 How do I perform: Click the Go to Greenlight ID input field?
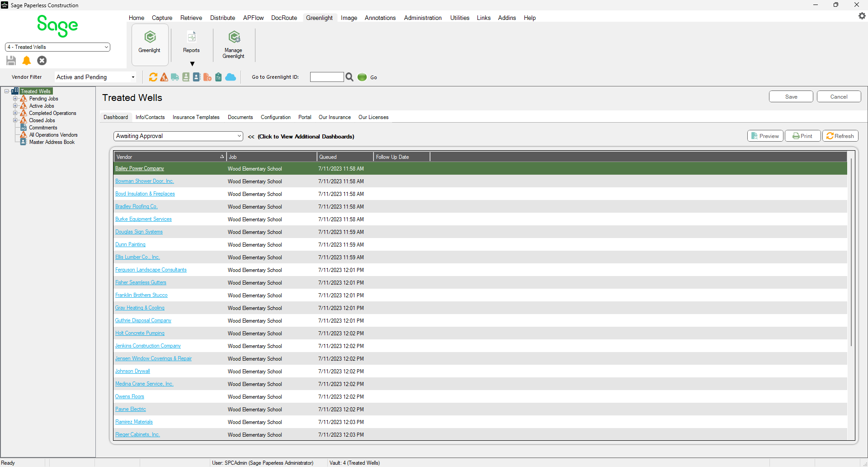(x=327, y=77)
